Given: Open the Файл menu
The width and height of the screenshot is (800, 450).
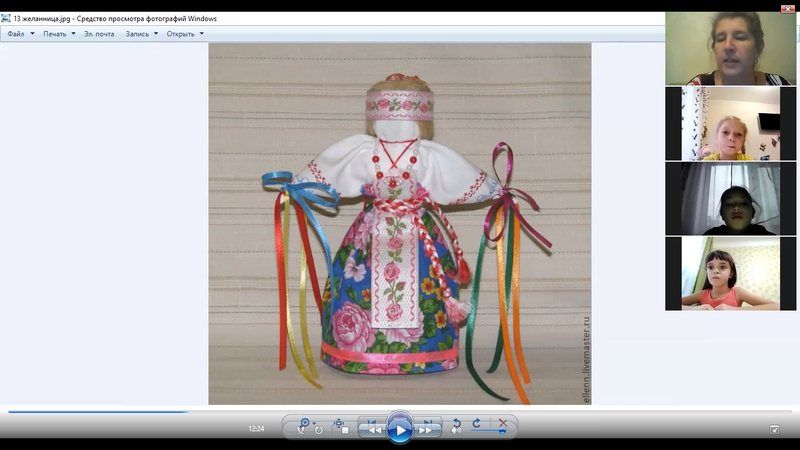Looking at the screenshot, I should click(x=16, y=34).
